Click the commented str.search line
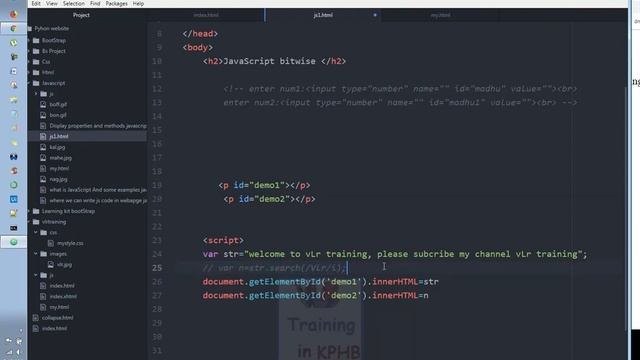The width and height of the screenshot is (640, 360). pyautogui.click(x=274, y=268)
